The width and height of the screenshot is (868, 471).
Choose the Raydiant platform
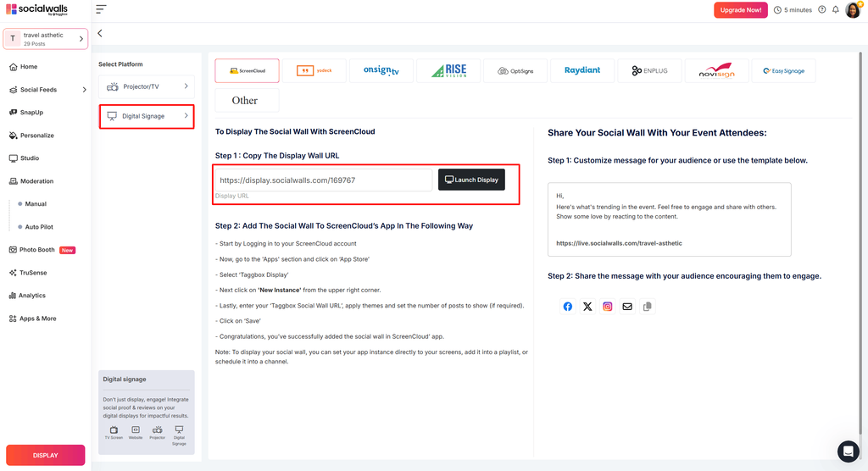(581, 71)
